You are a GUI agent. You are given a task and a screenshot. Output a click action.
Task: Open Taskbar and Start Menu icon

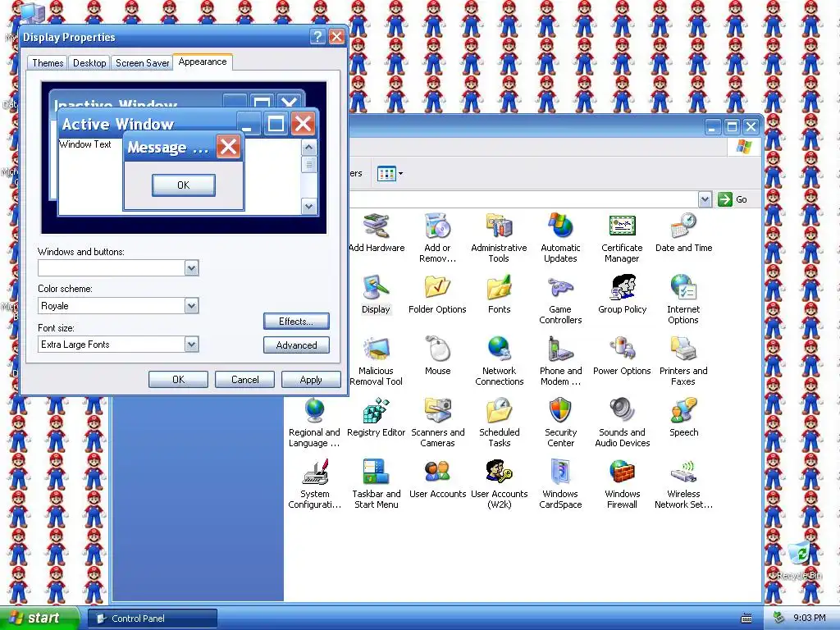(376, 484)
